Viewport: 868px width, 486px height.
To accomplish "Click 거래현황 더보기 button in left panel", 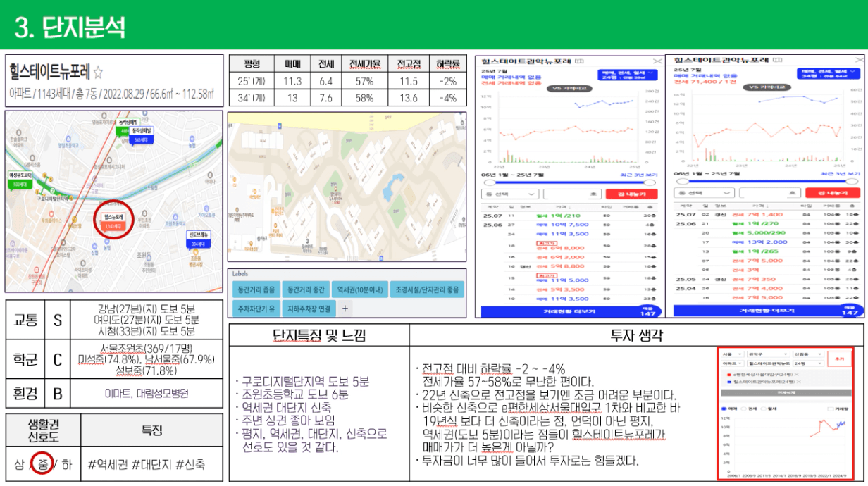I will 569,311.
